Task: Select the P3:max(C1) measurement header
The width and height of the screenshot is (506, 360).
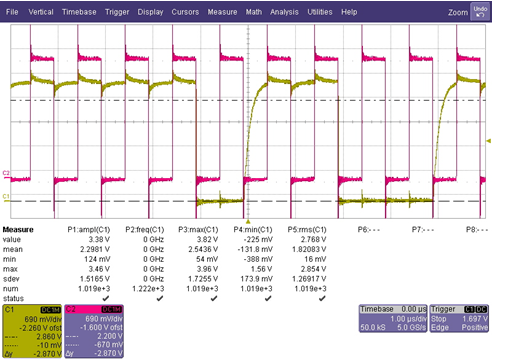Action: [198, 230]
